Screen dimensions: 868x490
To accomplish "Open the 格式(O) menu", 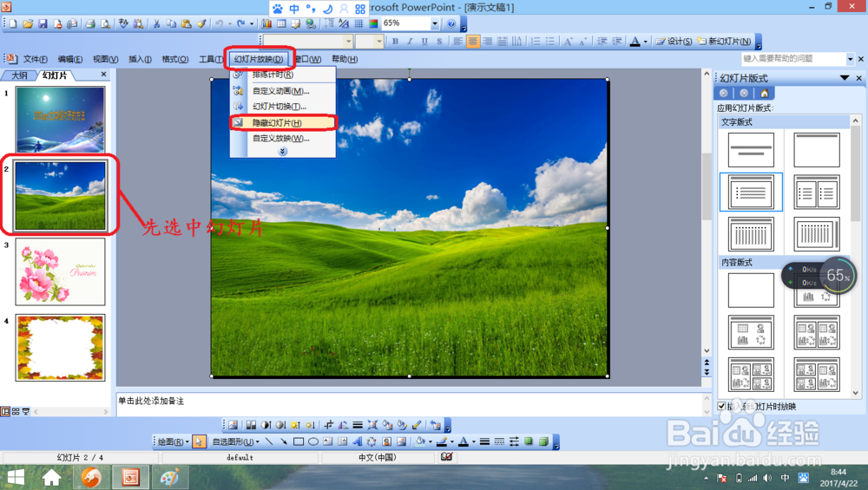I will tap(175, 59).
